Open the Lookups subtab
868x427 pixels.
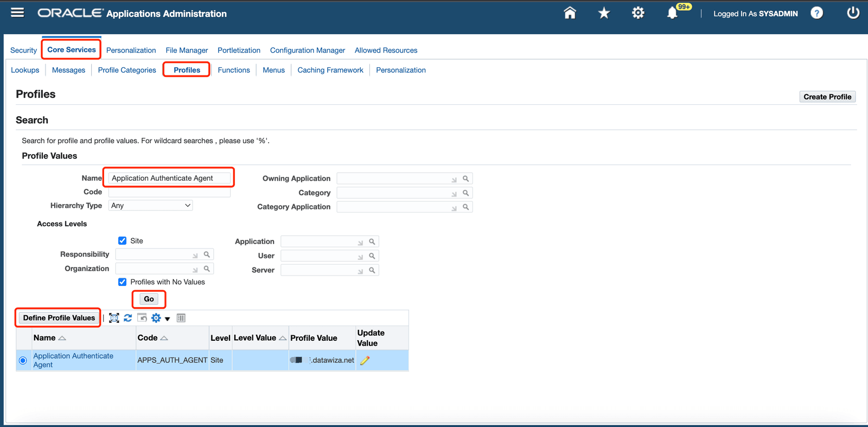[25, 70]
